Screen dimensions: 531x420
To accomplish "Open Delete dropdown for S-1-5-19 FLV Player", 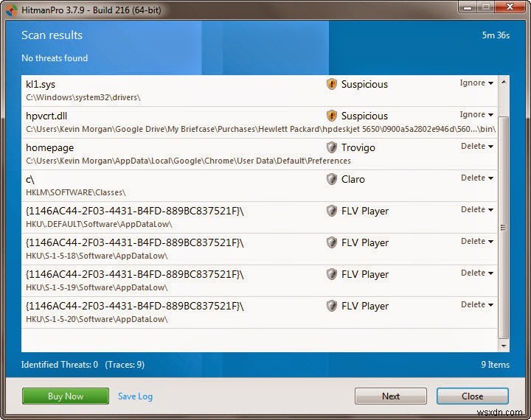I will point(477,273).
